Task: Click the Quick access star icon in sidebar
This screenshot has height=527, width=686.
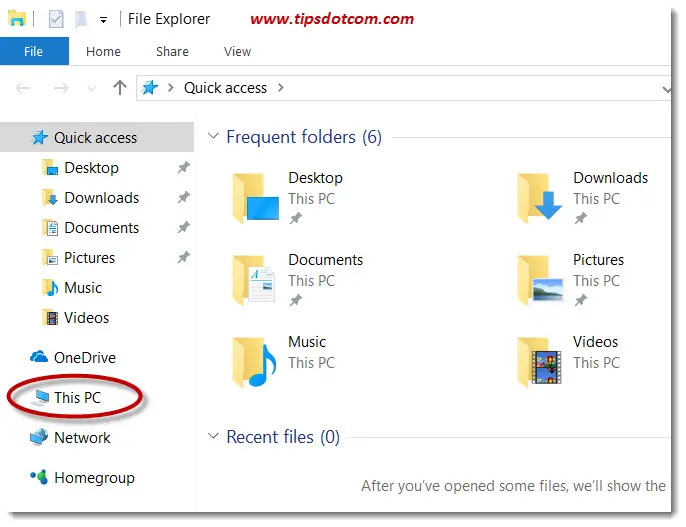Action: [40, 137]
